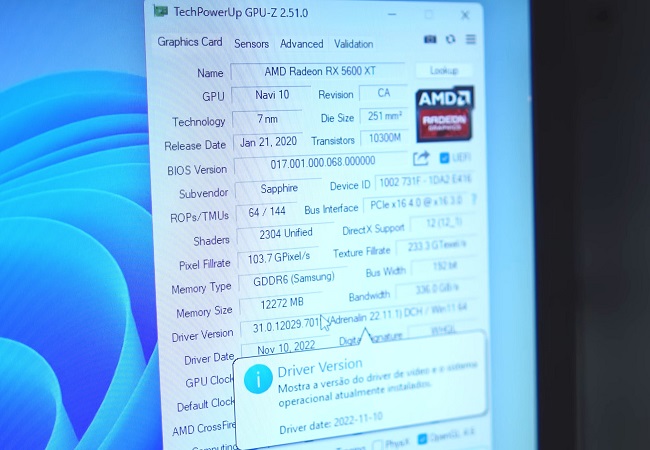Click the TechPowerUp GPU-Z 2.51.0 title text
This screenshot has height=450, width=650.
240,12
